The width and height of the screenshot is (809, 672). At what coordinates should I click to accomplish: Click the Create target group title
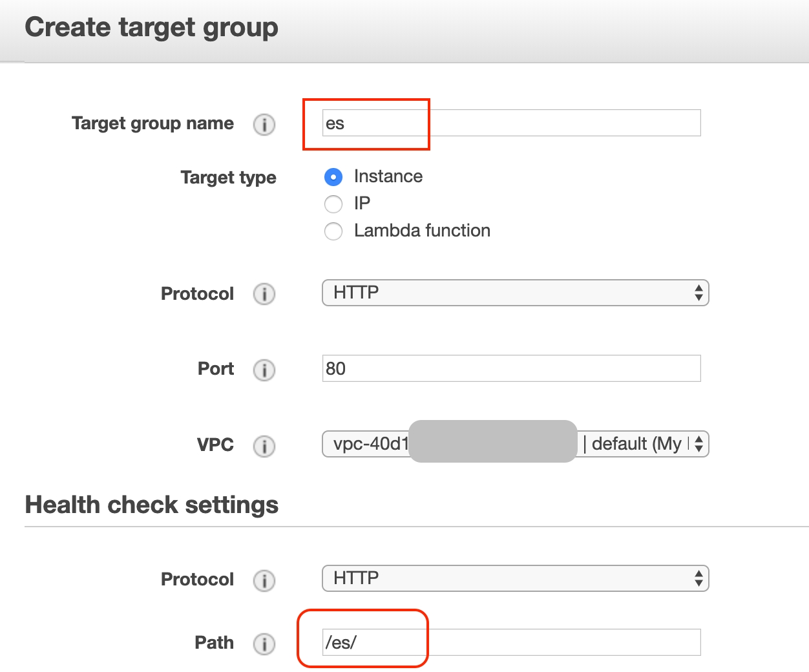151,27
